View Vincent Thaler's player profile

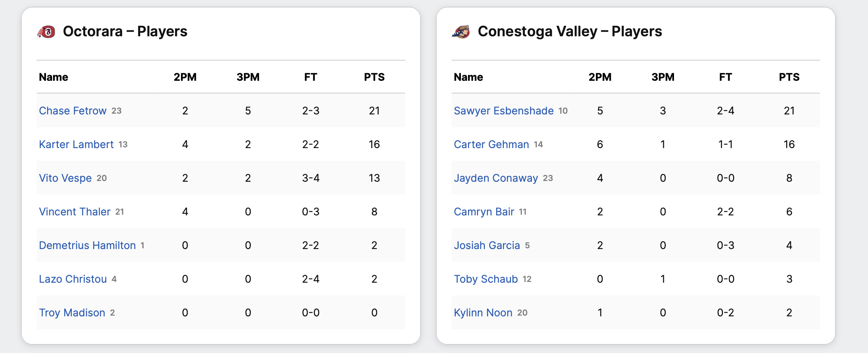pos(75,212)
